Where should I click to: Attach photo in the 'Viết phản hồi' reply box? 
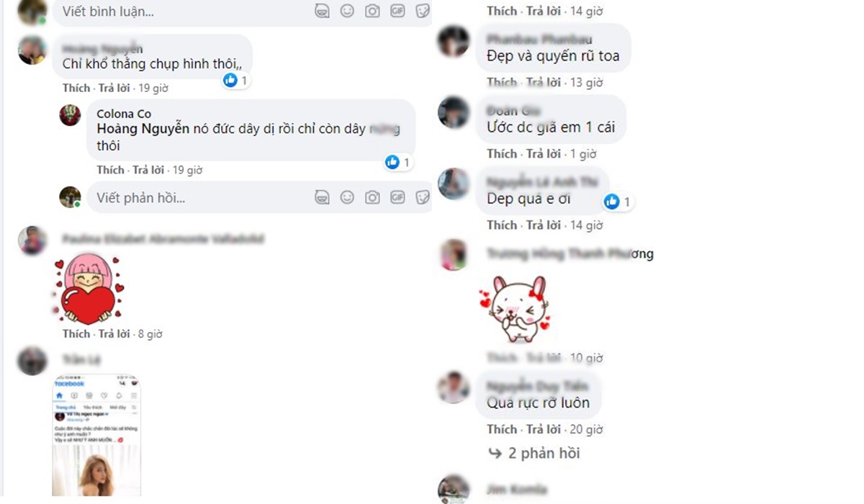(x=372, y=197)
